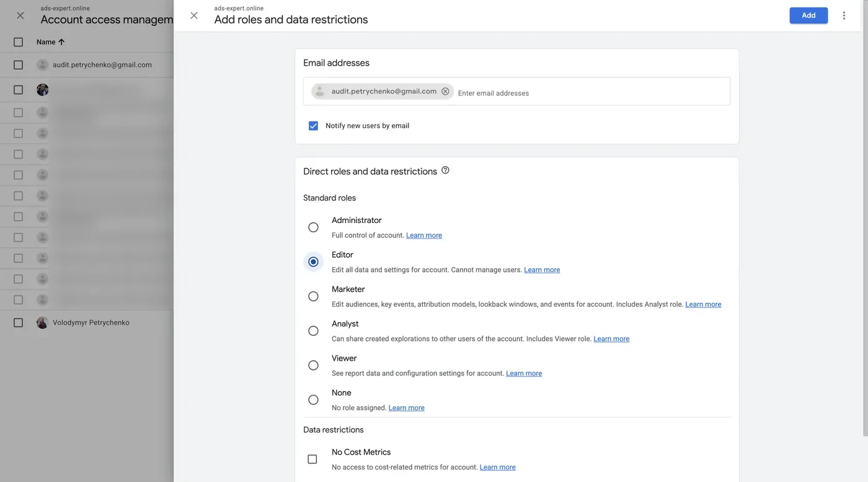Close the Account access management panel
The height and width of the screenshot is (482, 868).
(x=20, y=15)
